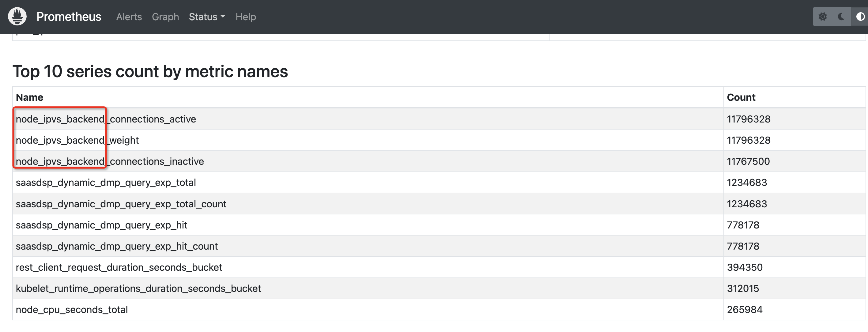Click the node_cpu_seconds_total metric name
This screenshot has height=332, width=868.
click(x=72, y=310)
